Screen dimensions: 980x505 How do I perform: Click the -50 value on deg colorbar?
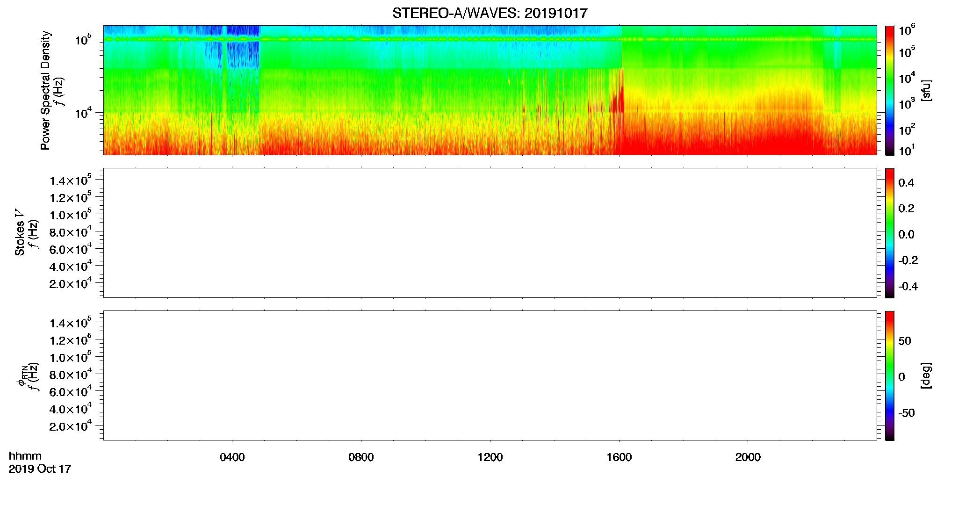click(907, 413)
